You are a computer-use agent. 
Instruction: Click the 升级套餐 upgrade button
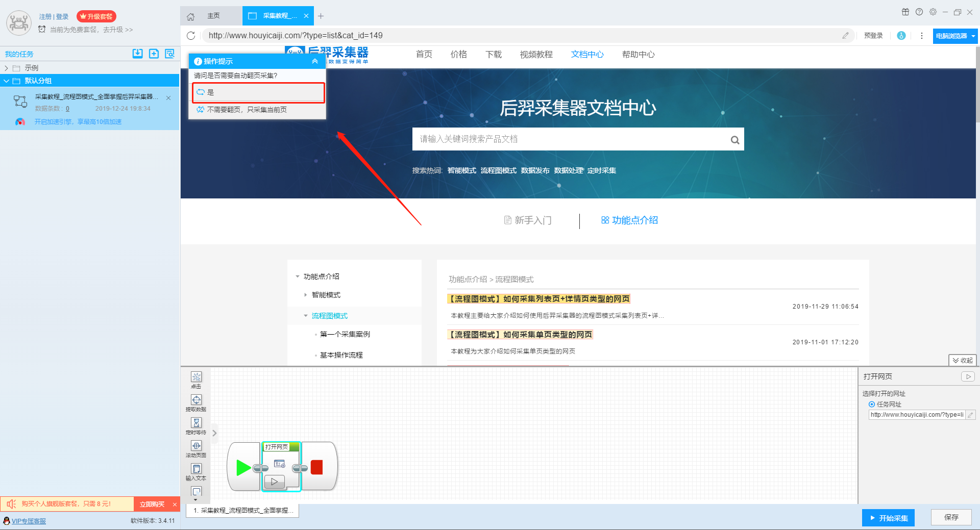tap(96, 16)
